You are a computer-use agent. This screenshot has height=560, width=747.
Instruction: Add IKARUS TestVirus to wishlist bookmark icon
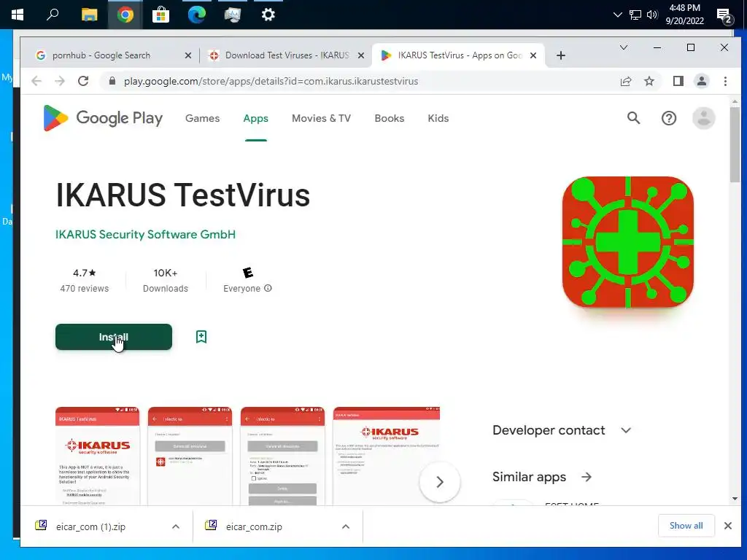pyautogui.click(x=201, y=337)
